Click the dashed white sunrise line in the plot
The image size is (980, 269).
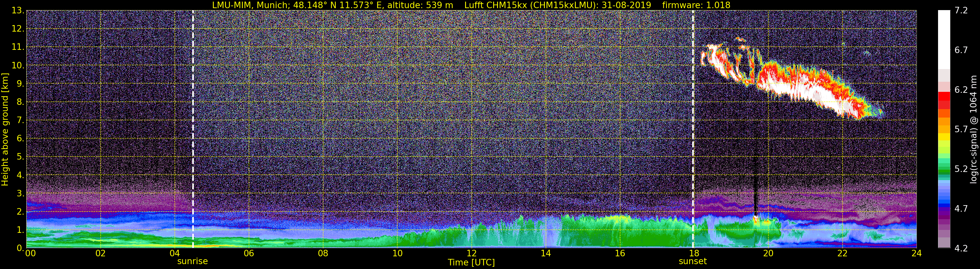(x=193, y=129)
